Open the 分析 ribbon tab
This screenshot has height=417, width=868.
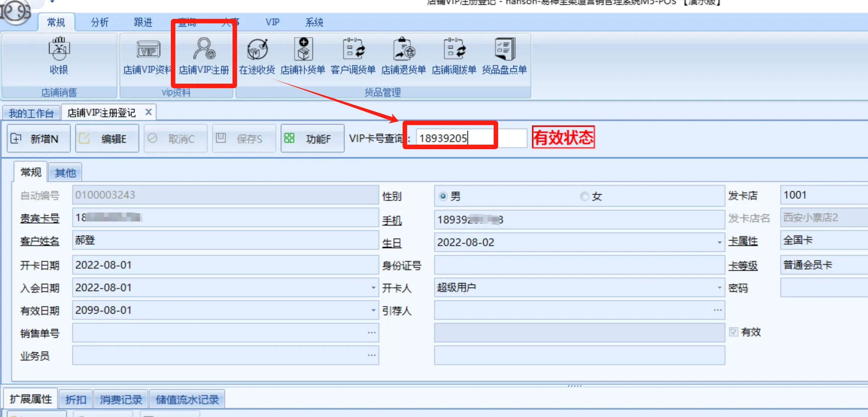pyautogui.click(x=99, y=22)
